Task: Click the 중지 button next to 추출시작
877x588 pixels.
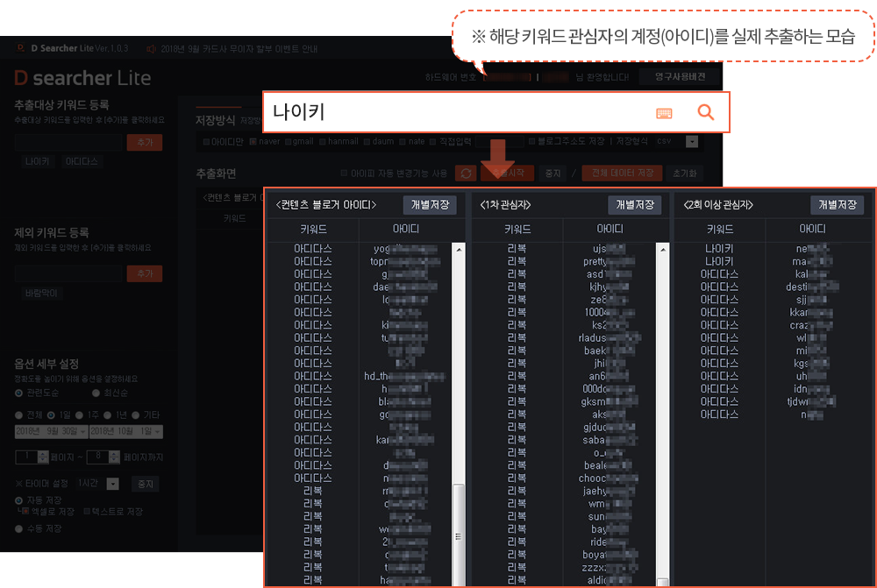Action: point(553,174)
